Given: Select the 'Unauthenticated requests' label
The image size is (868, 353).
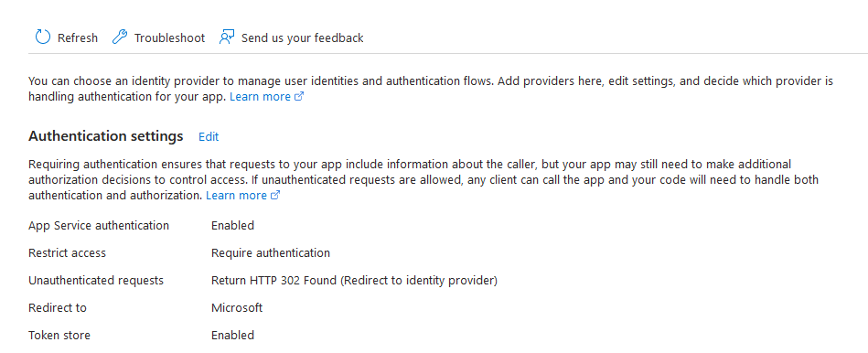Looking at the screenshot, I should point(96,281).
